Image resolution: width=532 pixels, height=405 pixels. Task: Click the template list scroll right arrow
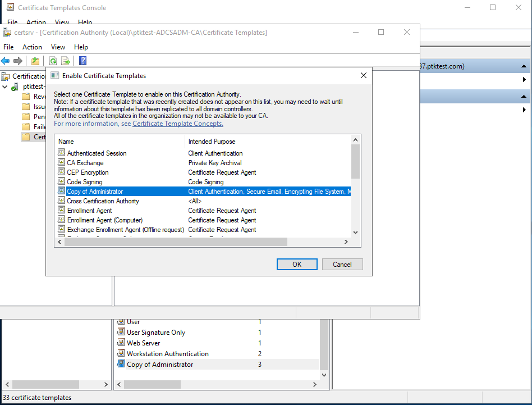click(346, 242)
